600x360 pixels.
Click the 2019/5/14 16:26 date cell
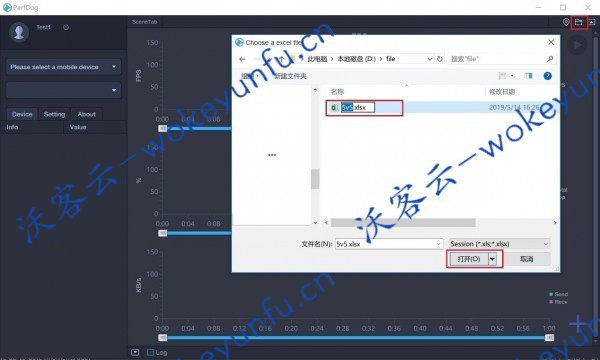click(514, 108)
